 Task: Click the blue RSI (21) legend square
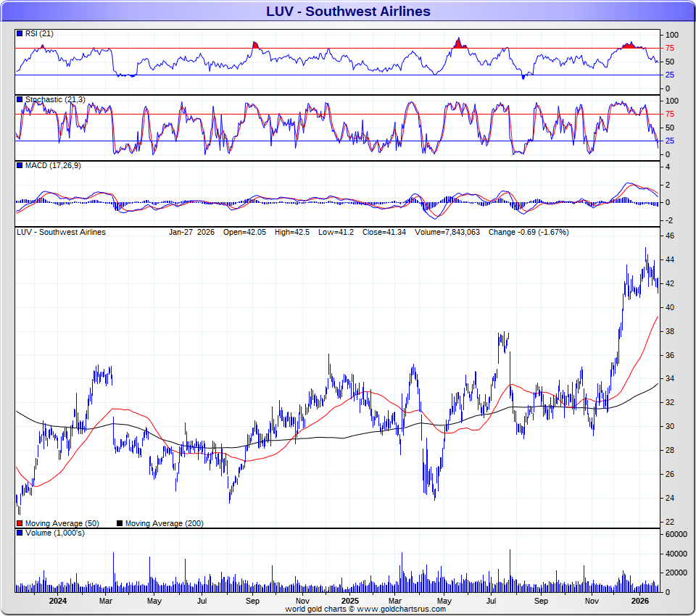point(20,33)
